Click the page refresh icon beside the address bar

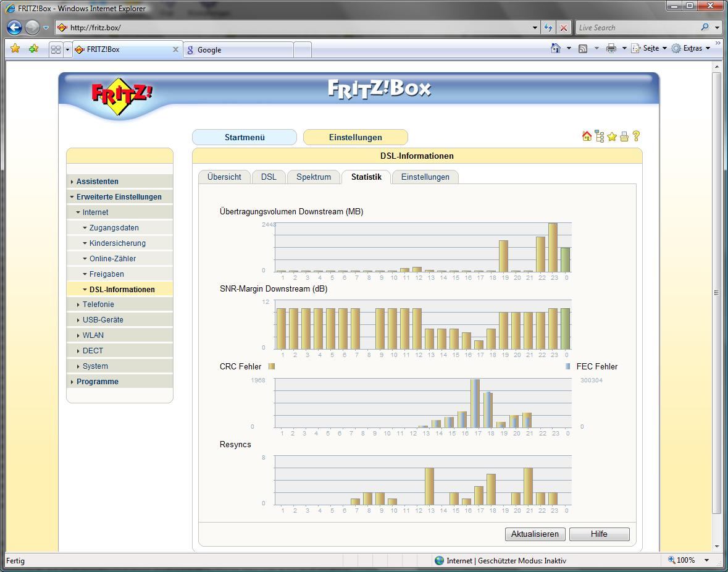(x=548, y=27)
